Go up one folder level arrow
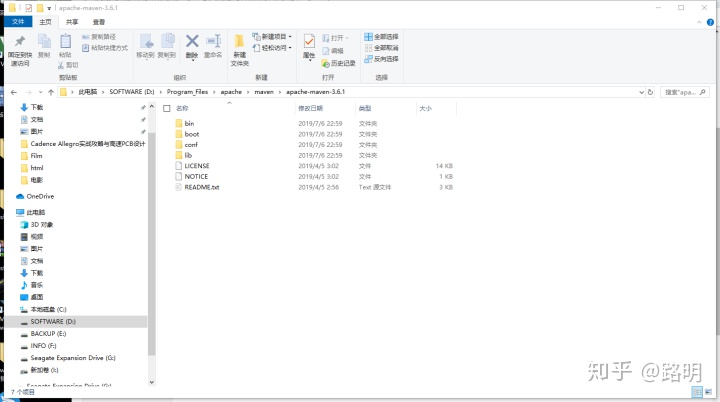Image resolution: width=720 pixels, height=402 pixels. [x=51, y=92]
